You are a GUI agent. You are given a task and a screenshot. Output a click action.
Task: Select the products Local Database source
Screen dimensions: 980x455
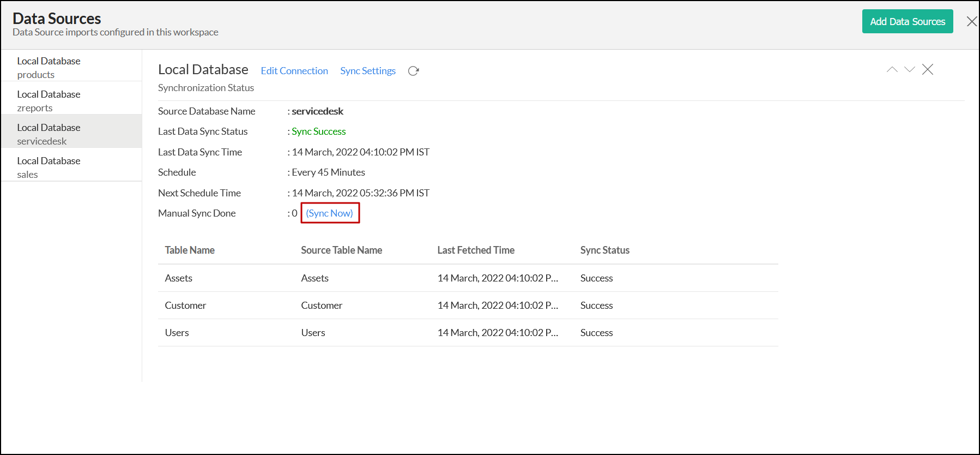(x=71, y=68)
